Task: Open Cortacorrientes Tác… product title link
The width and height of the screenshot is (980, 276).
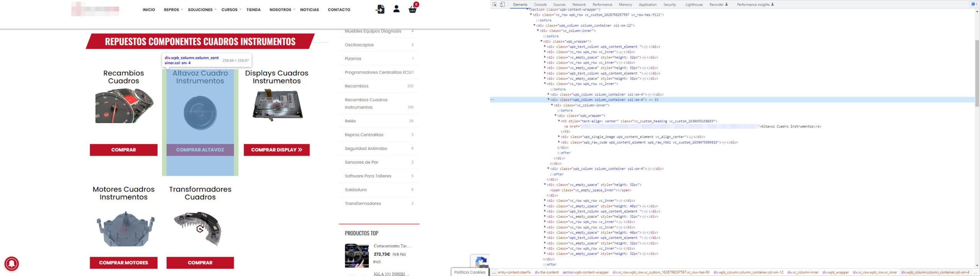Action: click(392, 246)
